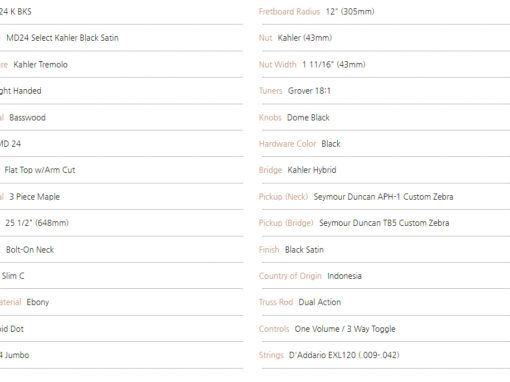Click the D'Addario EXL120 strings value
The image size is (510, 382).
coord(344,355)
